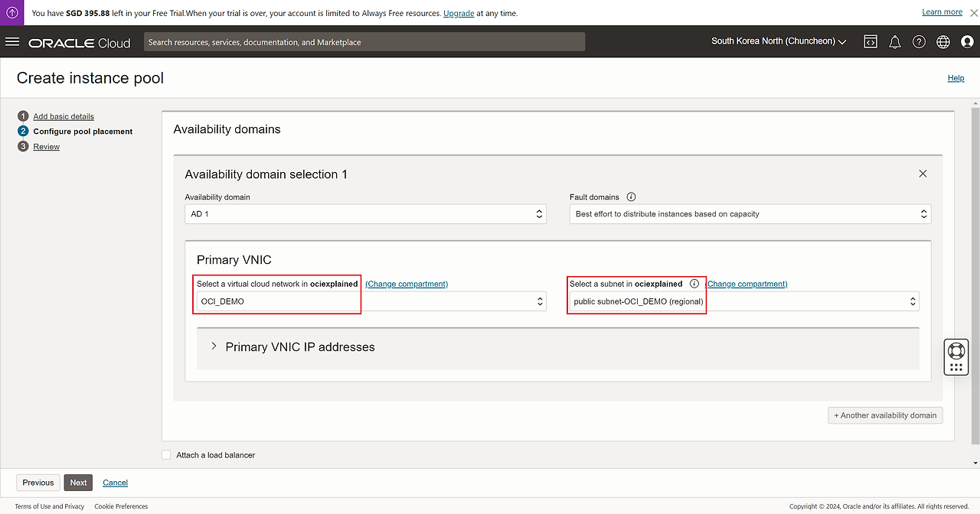Click the search resources input field

click(x=364, y=42)
